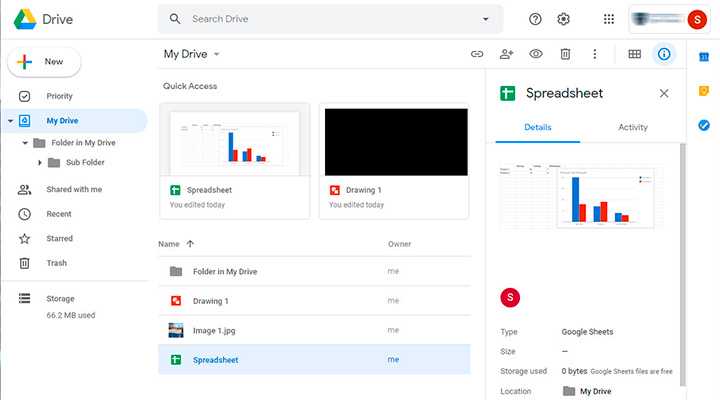The height and width of the screenshot is (400, 720).
Task: Open Shared with me in sidebar
Action: click(x=73, y=189)
